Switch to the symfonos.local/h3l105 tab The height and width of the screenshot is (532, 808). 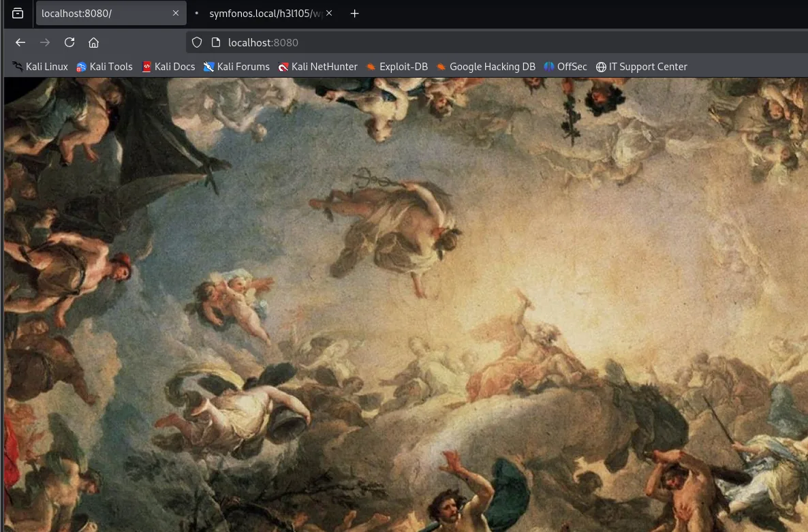265,14
